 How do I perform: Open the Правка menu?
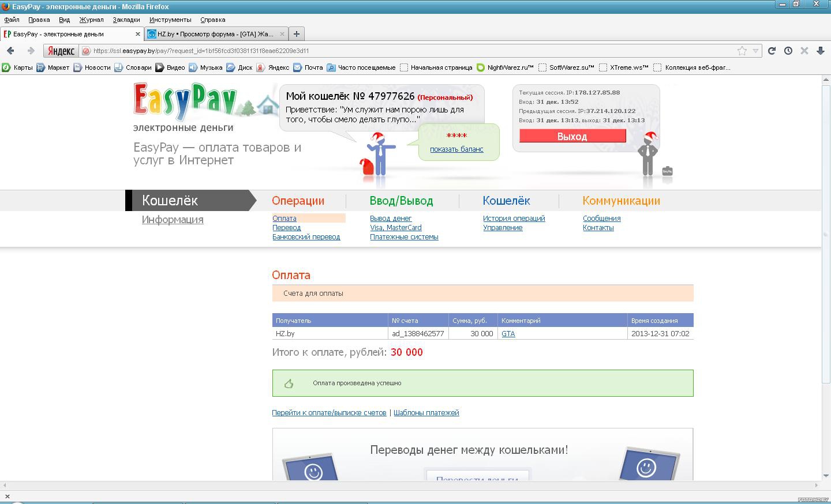(39, 20)
